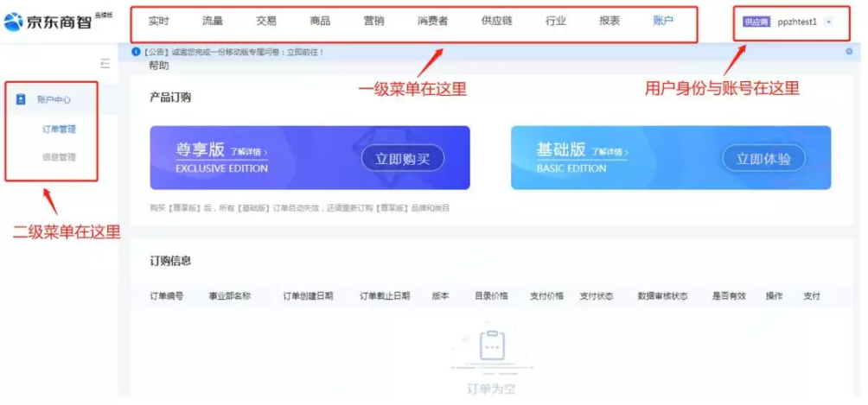Click the 供应商 identity badge
Screen dimensions: 868x405
pos(756,22)
